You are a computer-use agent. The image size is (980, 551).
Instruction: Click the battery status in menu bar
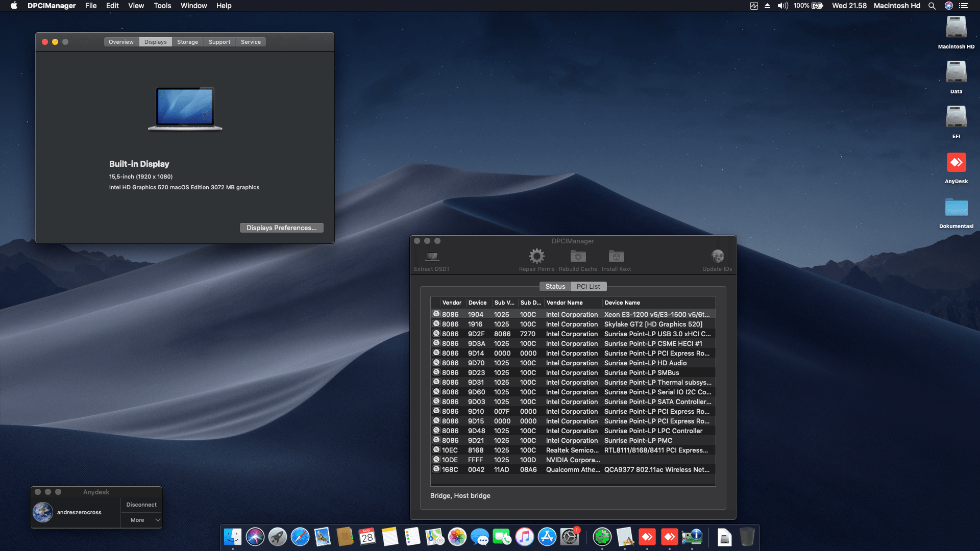click(x=808, y=6)
